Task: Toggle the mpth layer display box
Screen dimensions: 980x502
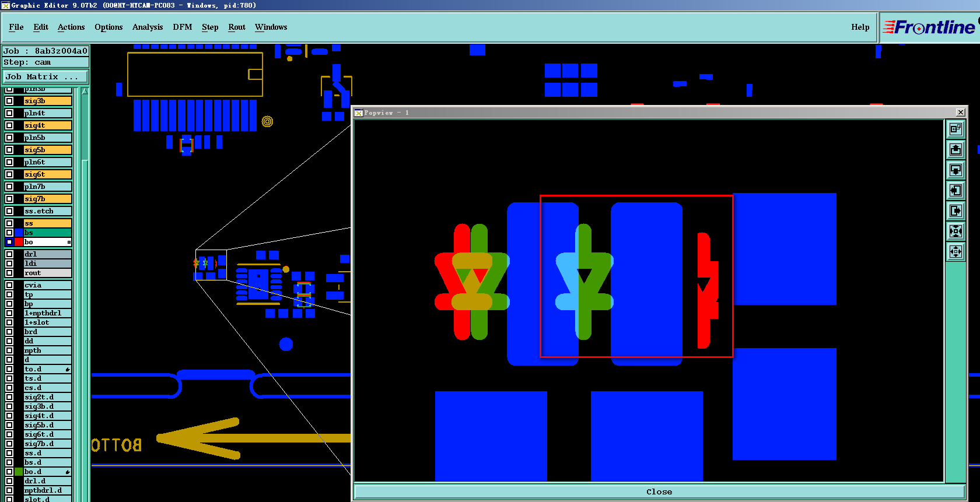Action: pyautogui.click(x=9, y=350)
